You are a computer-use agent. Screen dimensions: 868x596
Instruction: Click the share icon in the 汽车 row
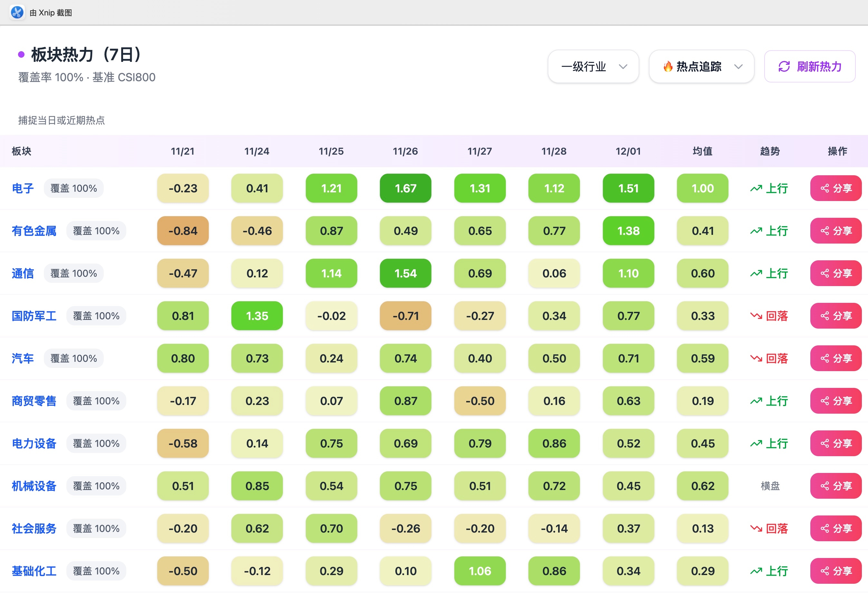point(824,359)
